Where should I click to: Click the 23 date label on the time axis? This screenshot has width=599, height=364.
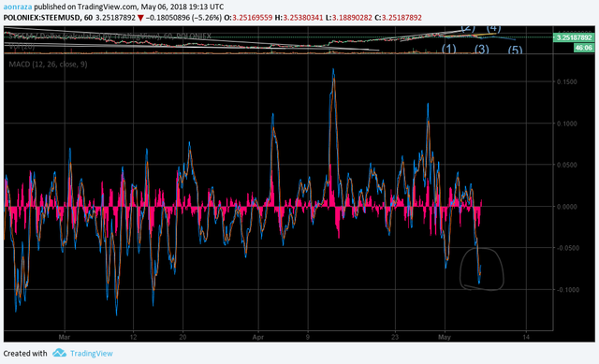pyautogui.click(x=395, y=337)
